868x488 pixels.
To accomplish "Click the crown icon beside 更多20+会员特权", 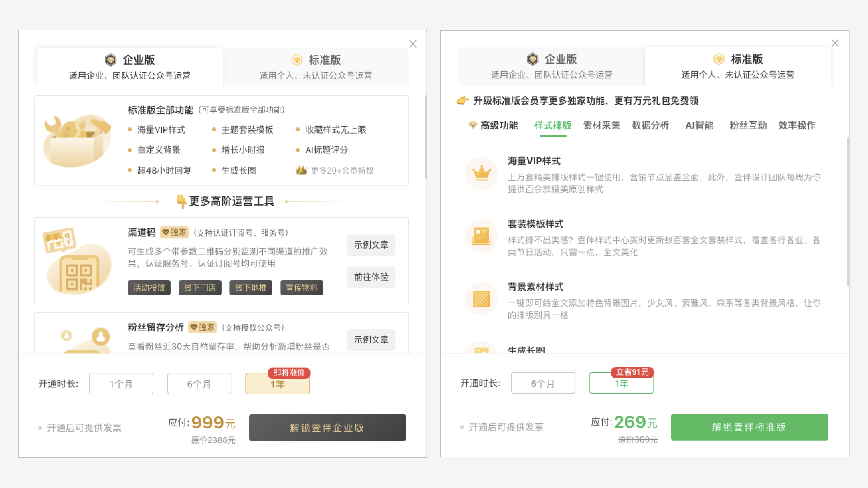I will pos(301,170).
